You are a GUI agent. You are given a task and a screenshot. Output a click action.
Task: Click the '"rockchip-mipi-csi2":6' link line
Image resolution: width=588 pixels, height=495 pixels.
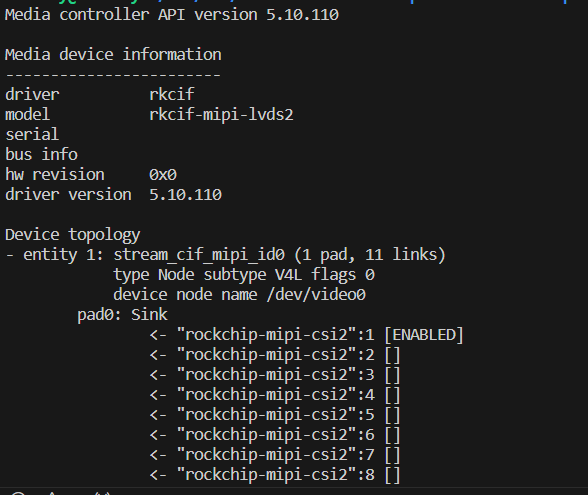[x=275, y=435]
